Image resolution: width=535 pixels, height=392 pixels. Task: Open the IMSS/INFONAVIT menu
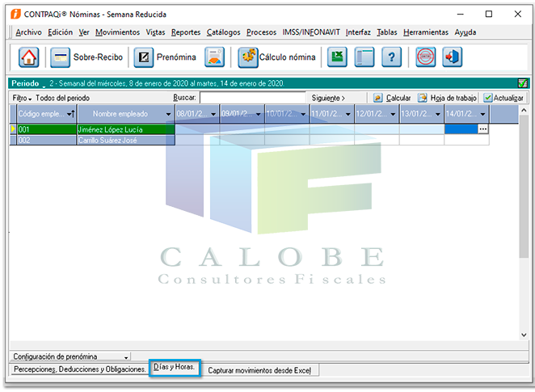(x=311, y=32)
